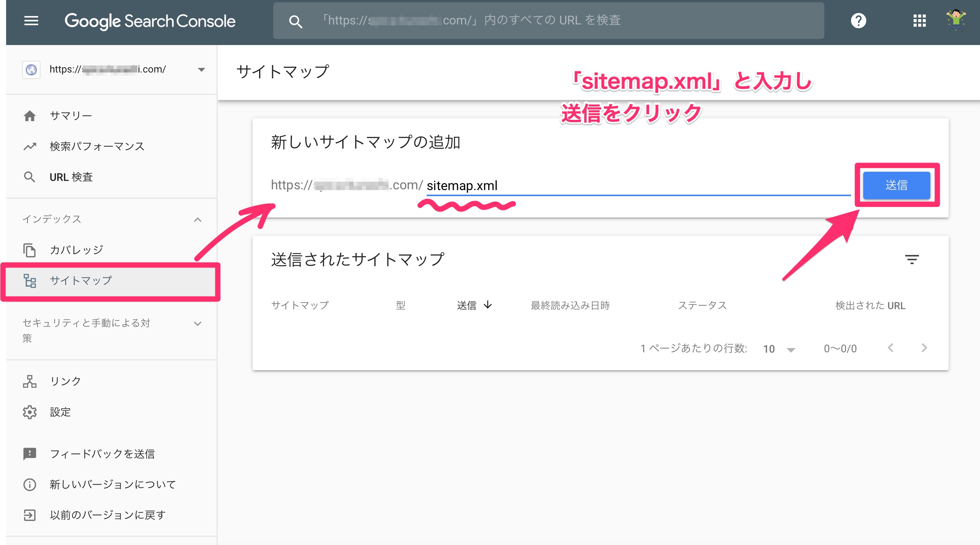Open the hamburger navigation menu
Viewport: 980px width, 545px height.
pyautogui.click(x=31, y=21)
